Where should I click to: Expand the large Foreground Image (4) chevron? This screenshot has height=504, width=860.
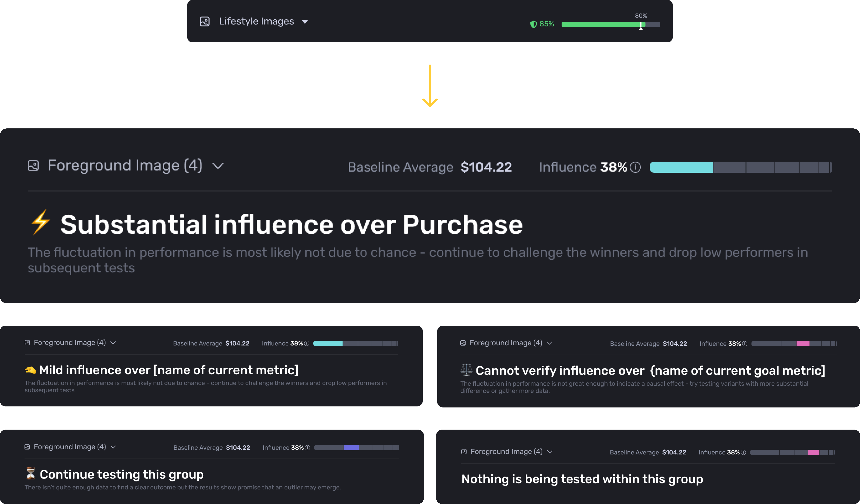click(218, 166)
